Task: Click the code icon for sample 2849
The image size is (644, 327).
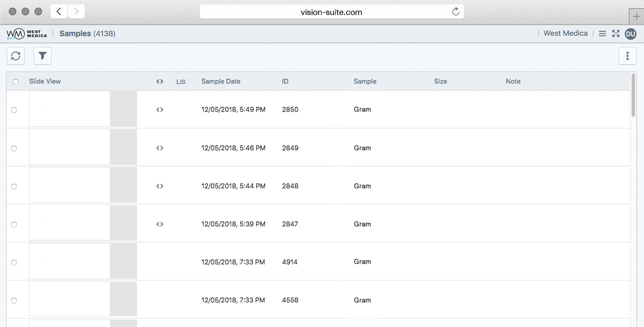Action: pos(159,148)
